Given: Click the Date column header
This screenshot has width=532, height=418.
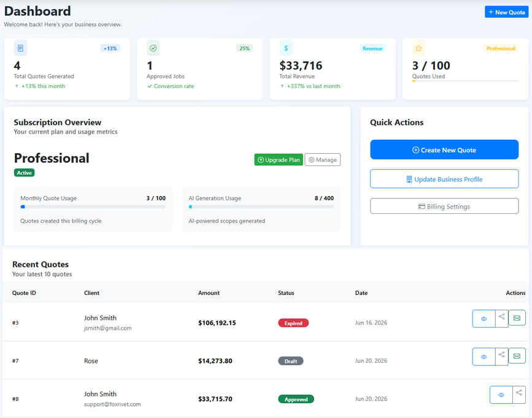Looking at the screenshot, I should pyautogui.click(x=361, y=293).
